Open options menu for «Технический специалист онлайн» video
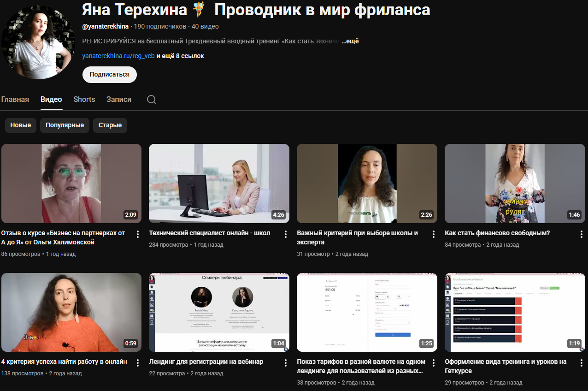Image resolution: width=588 pixels, height=391 pixels. click(286, 234)
